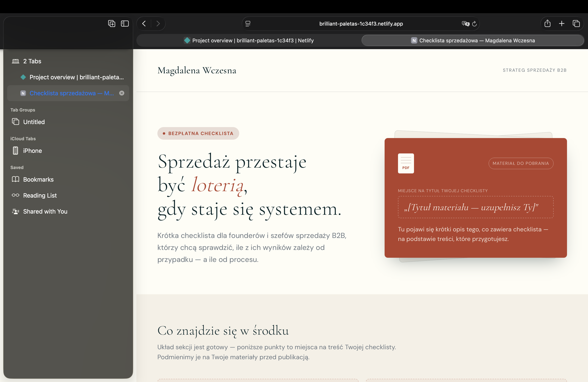This screenshot has width=588, height=382.
Task: Open the page reader menu icon
Action: [248, 24]
